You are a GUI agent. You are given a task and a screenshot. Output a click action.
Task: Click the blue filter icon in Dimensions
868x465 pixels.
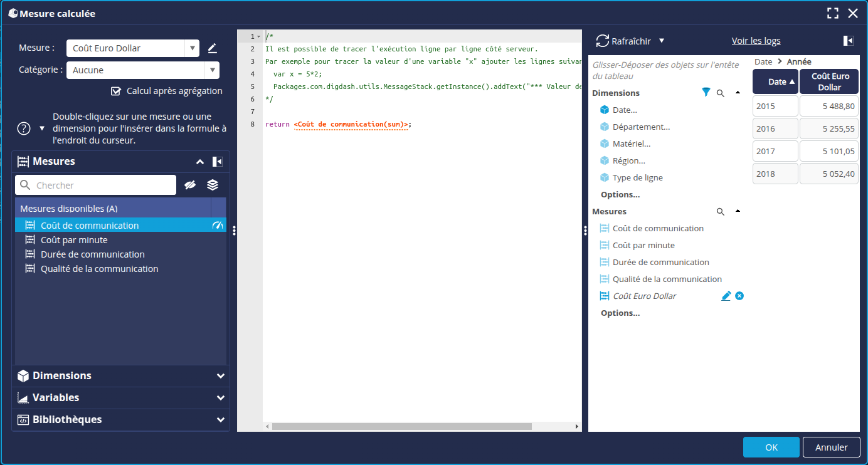pos(706,92)
